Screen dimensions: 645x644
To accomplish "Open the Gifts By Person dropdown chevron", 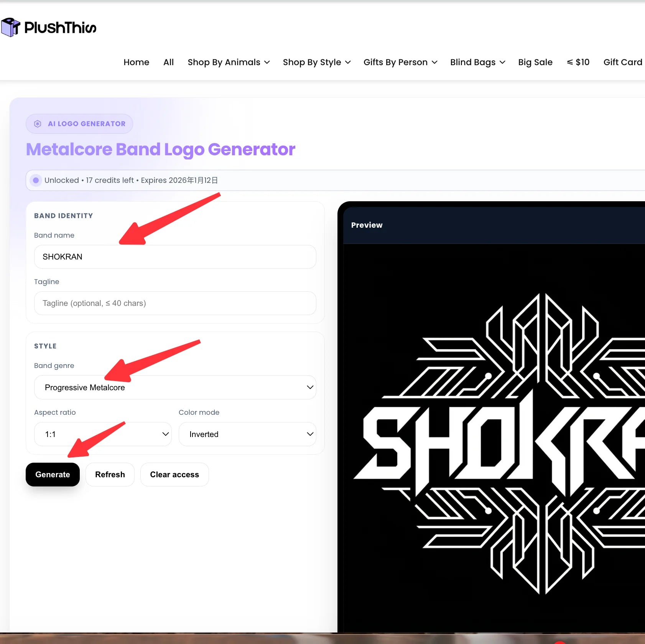I will point(434,62).
